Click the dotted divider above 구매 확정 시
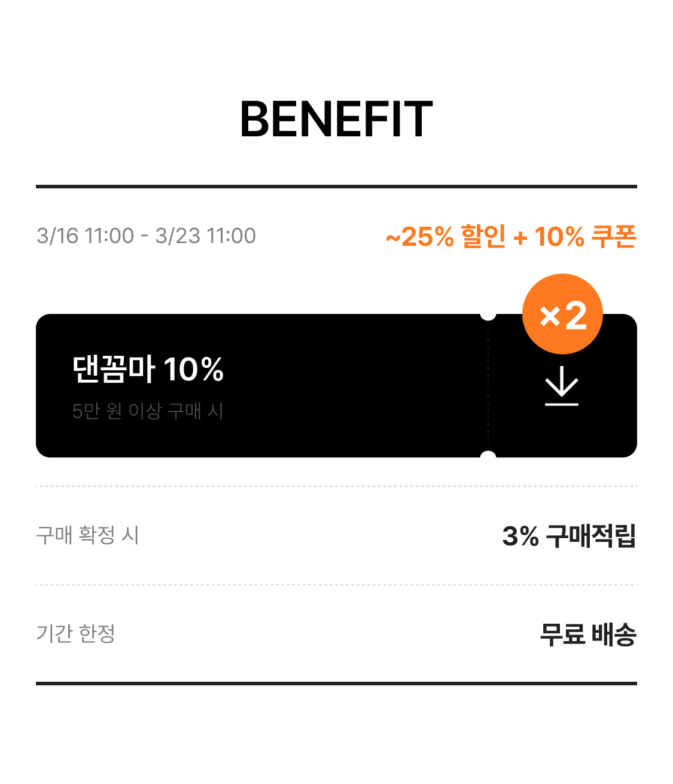 click(x=336, y=486)
